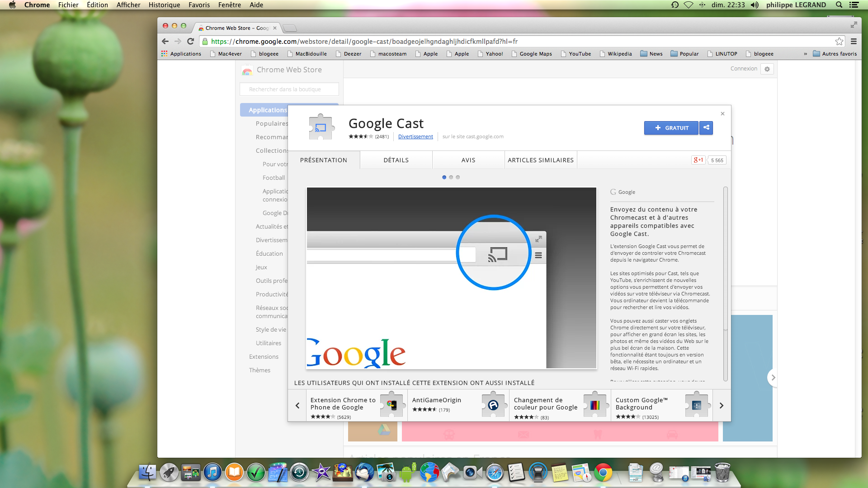Viewport: 868px width, 488px height.
Task: Switch to the AVIS tab
Action: coord(468,160)
